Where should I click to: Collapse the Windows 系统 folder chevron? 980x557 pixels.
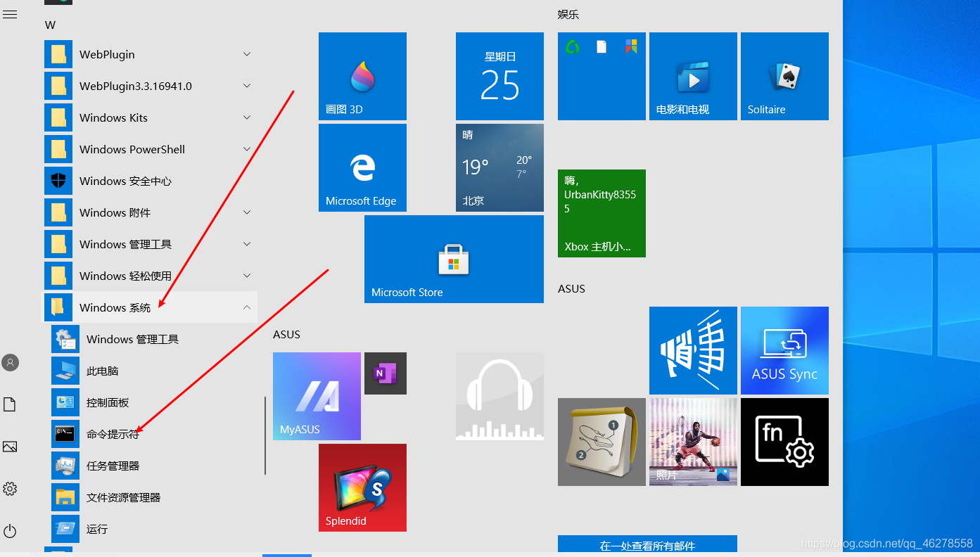coord(247,307)
